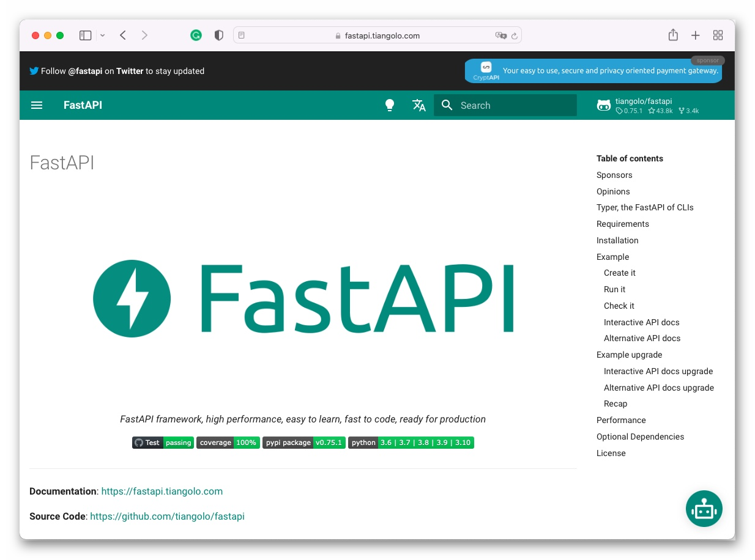Click the GitHub cat logo icon

click(x=604, y=105)
